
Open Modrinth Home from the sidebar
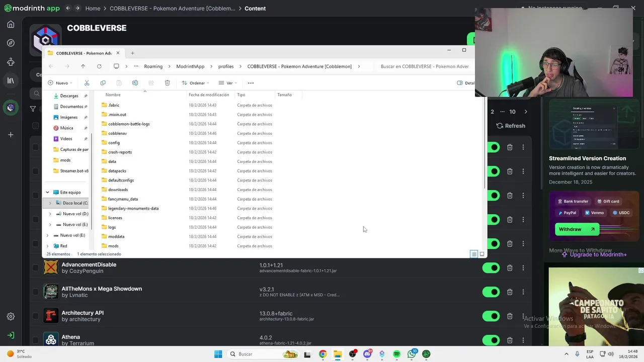click(x=11, y=24)
